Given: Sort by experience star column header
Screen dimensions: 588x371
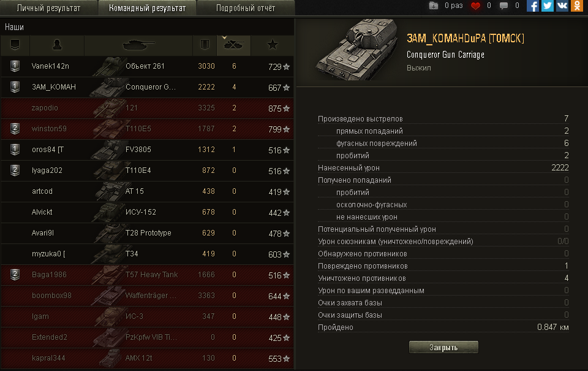Looking at the screenshot, I should pos(273,45).
